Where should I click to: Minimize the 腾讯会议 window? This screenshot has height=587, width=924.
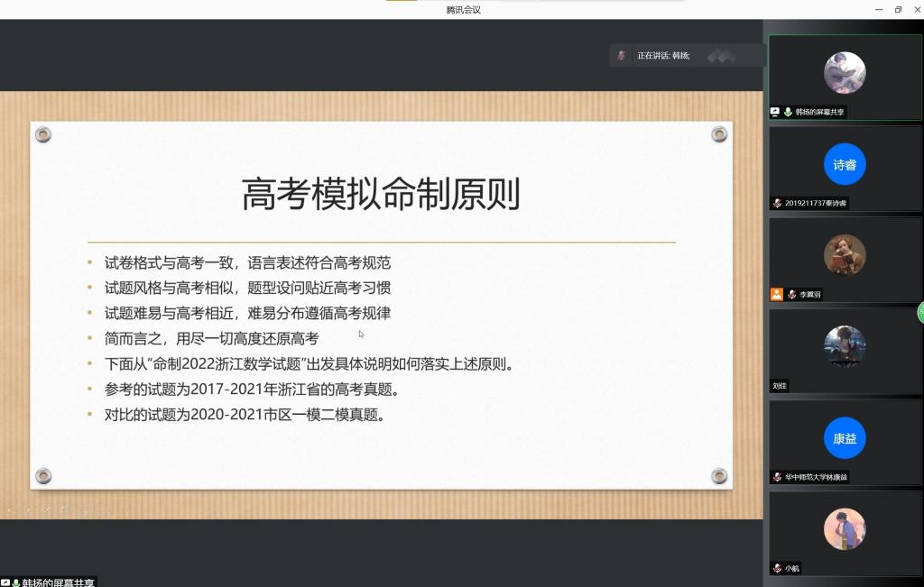[879, 9]
